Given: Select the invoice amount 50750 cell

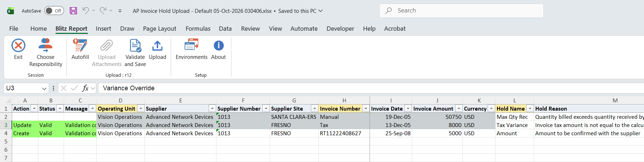Looking at the screenshot, I should point(437,117).
